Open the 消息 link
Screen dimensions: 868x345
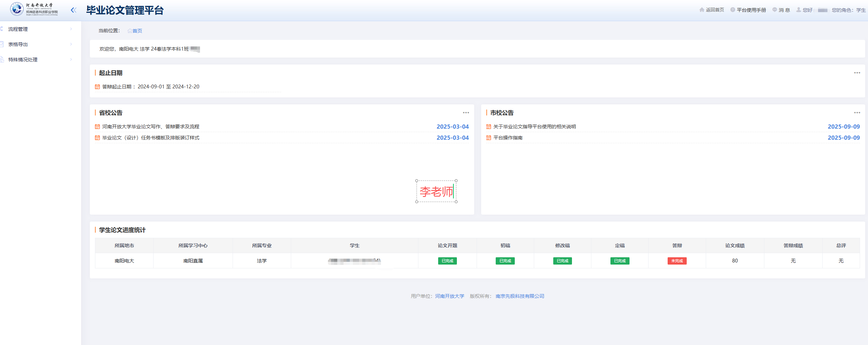click(x=784, y=10)
